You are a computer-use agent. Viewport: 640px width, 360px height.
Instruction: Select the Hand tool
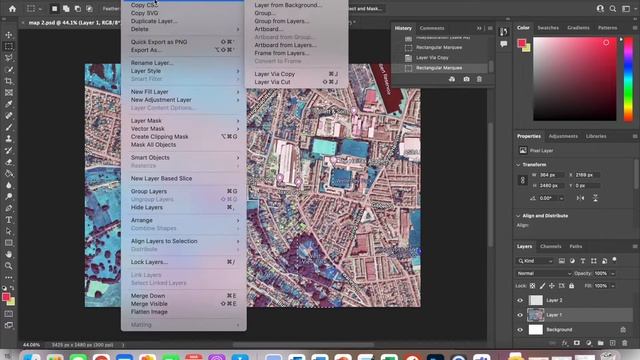pyautogui.click(x=9, y=254)
